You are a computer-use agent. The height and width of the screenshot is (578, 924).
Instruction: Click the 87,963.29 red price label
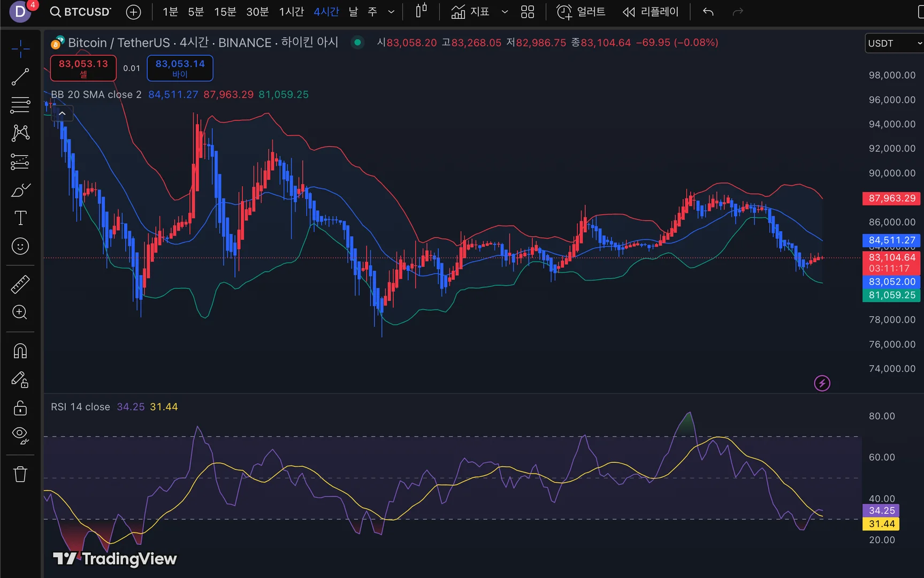coord(891,199)
